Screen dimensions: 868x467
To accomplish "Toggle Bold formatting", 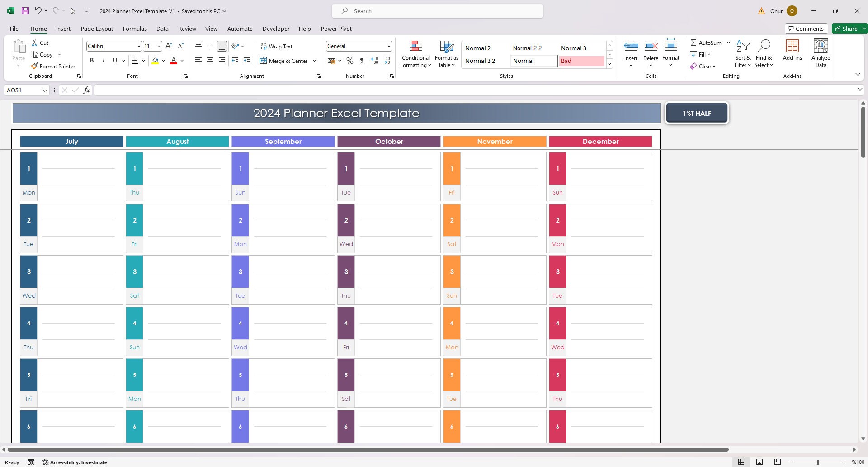I will 92,61.
